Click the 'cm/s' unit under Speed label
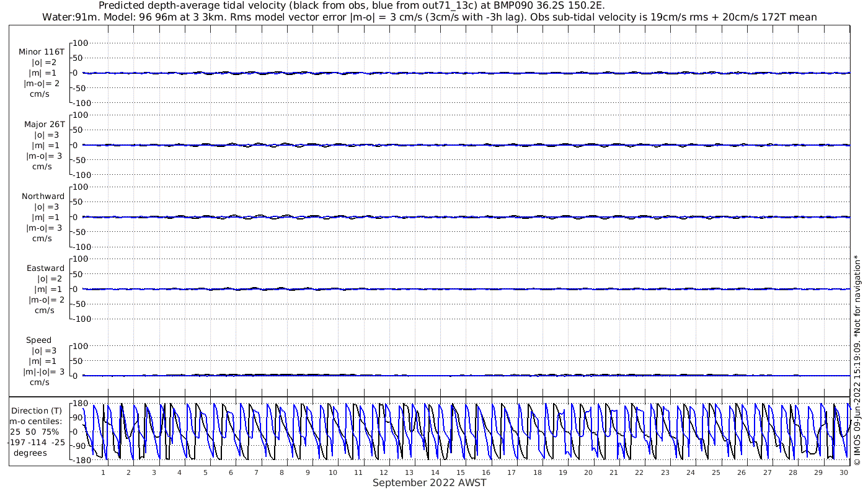This screenshot has width=868, height=496. [40, 382]
